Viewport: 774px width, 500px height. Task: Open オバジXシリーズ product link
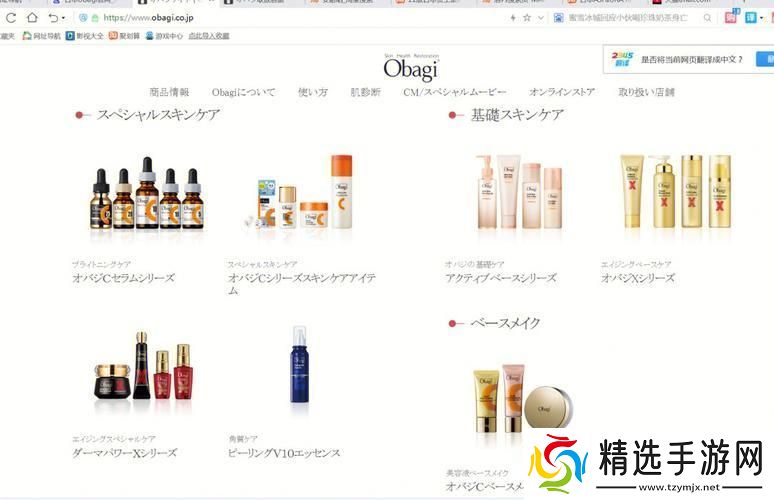click(x=638, y=278)
